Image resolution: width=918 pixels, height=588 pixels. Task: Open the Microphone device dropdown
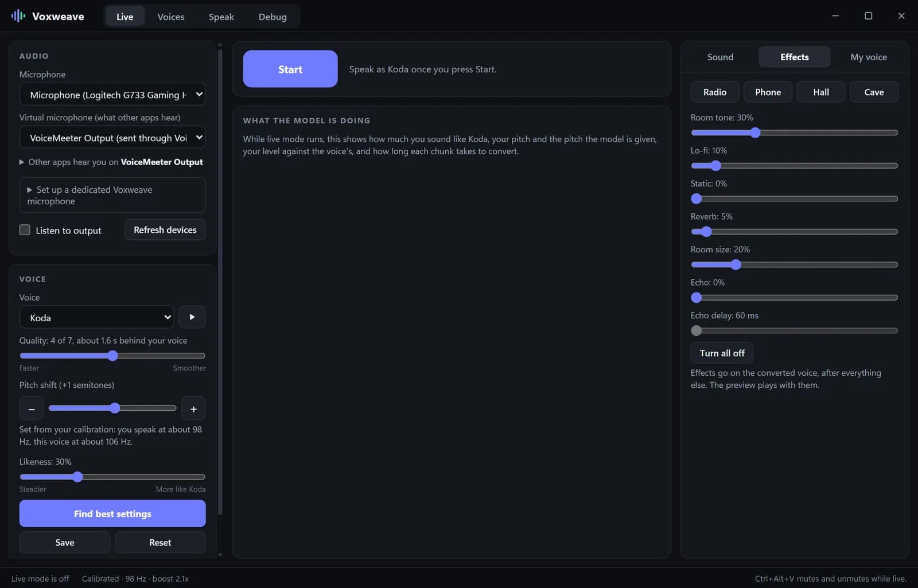point(112,95)
